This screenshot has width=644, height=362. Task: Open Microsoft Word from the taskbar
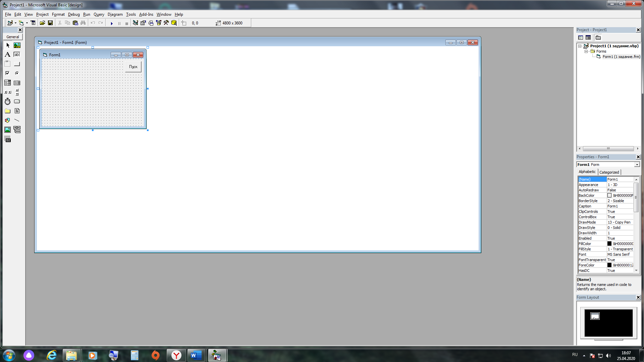click(196, 355)
